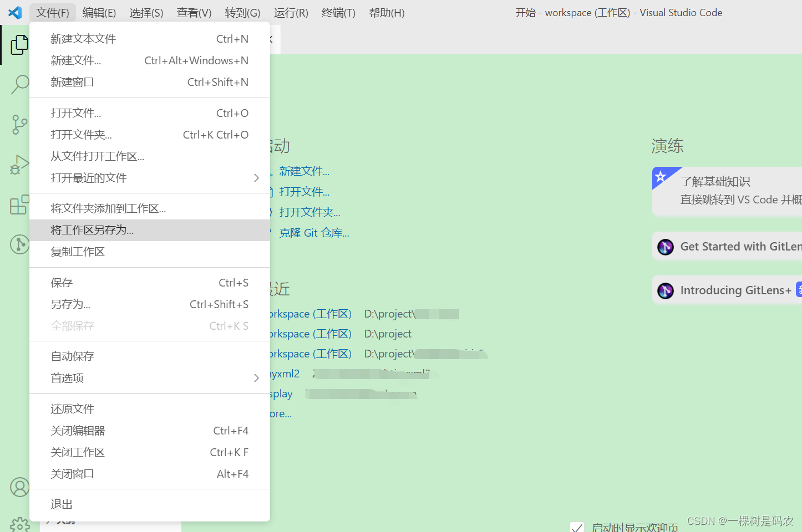Choose 新建文件... in the File menu
The image size is (802, 532).
(x=150, y=60)
